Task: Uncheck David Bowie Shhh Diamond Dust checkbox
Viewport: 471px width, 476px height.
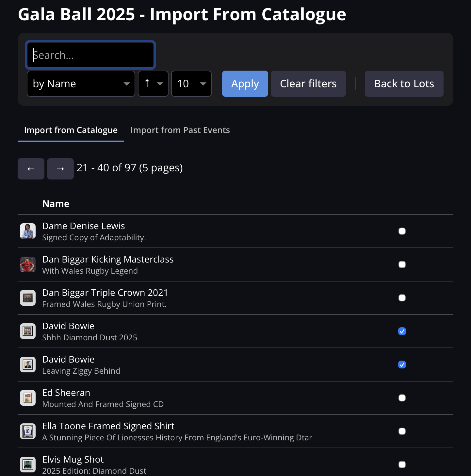Action: pyautogui.click(x=402, y=331)
